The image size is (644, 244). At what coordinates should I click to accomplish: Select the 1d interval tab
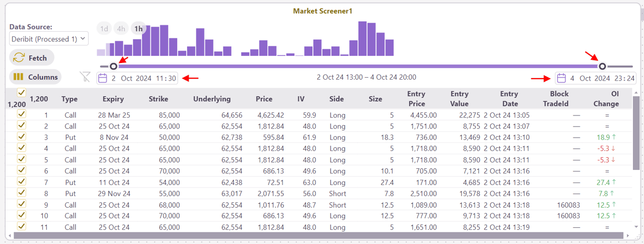tap(104, 29)
